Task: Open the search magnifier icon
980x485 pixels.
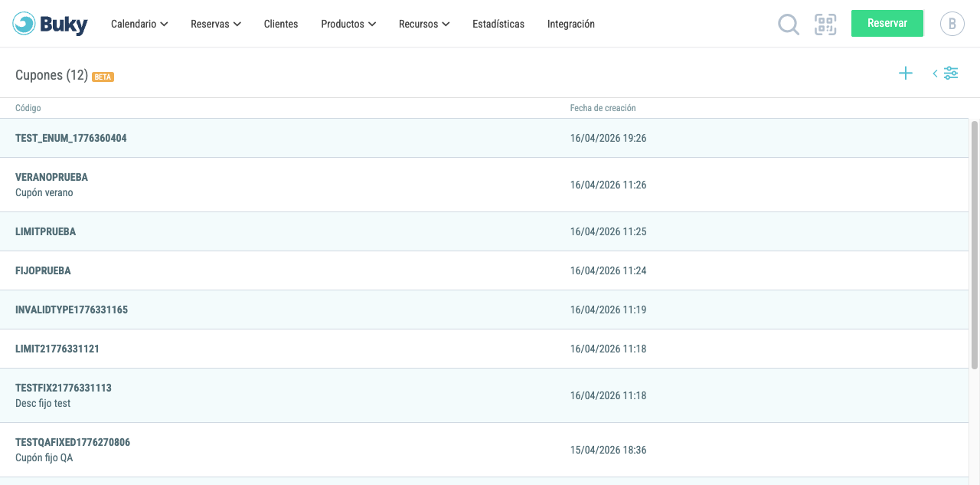Action: click(x=789, y=25)
